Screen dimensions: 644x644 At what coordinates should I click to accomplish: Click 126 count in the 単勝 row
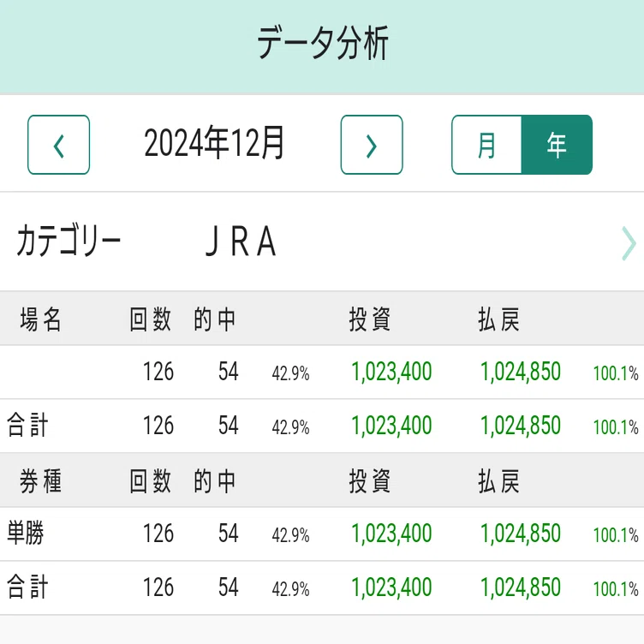pyautogui.click(x=158, y=534)
